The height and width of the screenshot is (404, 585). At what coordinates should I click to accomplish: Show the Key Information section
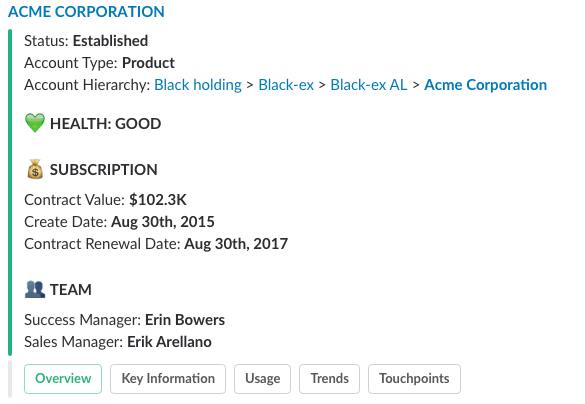(168, 379)
